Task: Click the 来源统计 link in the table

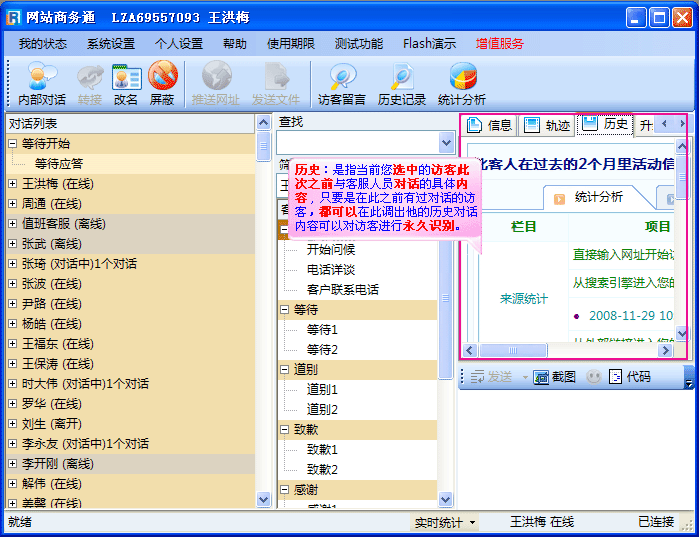Action: click(523, 298)
